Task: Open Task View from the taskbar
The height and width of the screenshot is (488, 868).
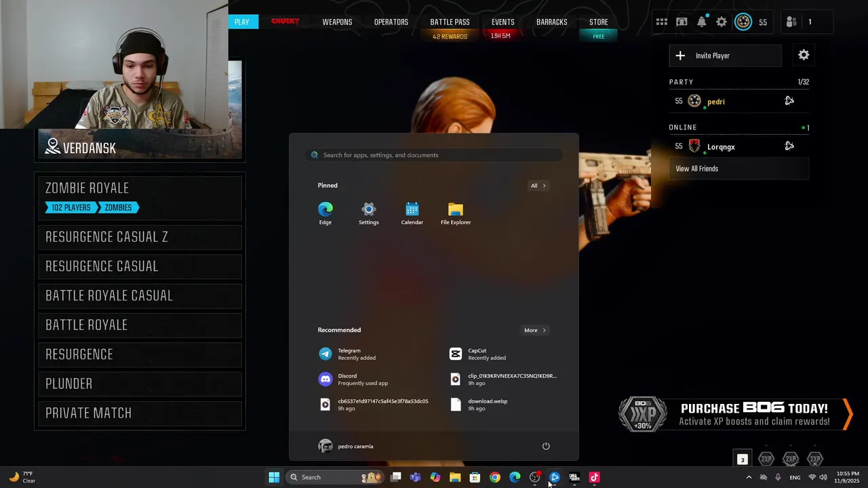Action: 396,477
